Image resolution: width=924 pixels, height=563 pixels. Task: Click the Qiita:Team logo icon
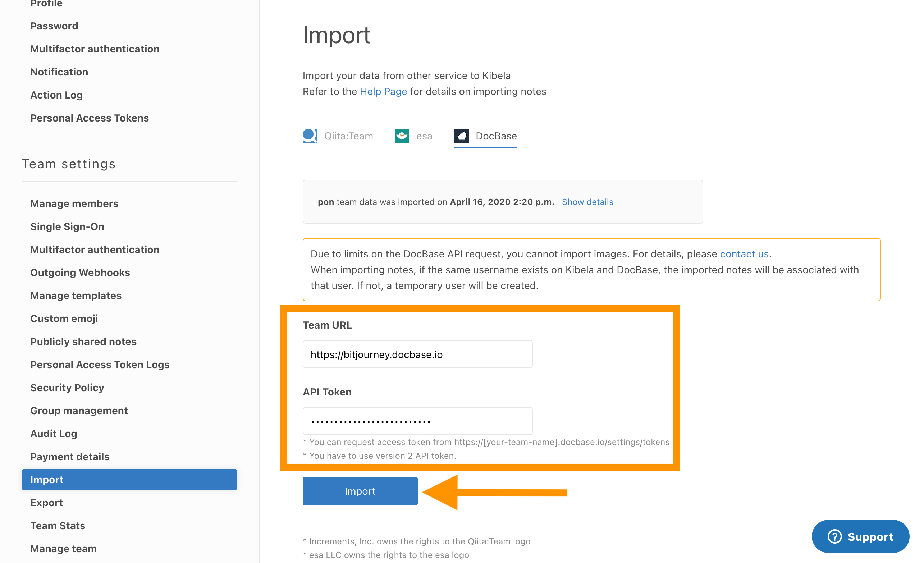[x=309, y=136]
